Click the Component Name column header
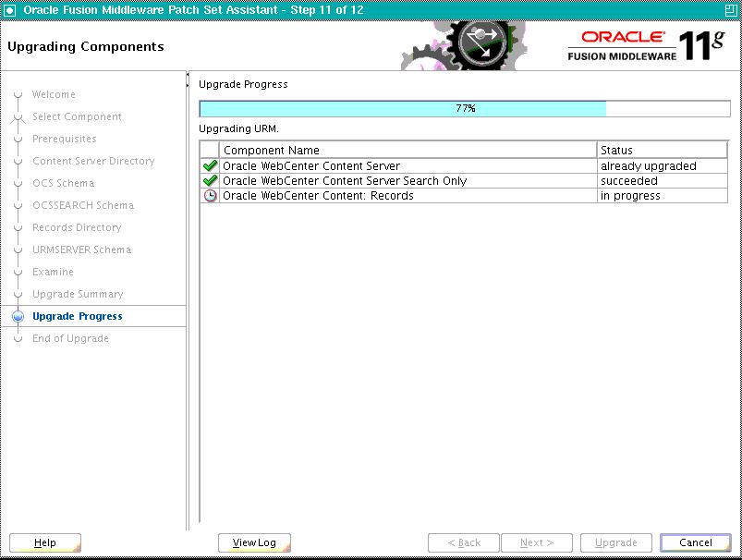The image size is (742, 560). (x=407, y=150)
